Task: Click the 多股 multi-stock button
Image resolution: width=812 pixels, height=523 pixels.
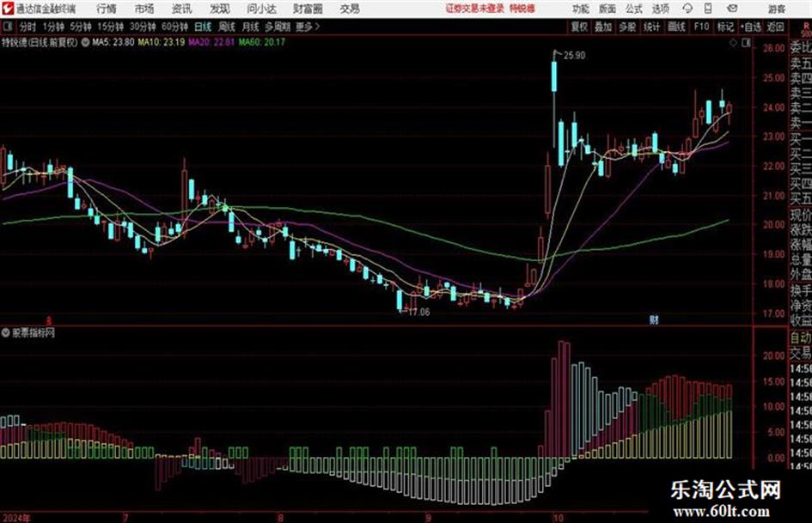Action: point(627,27)
